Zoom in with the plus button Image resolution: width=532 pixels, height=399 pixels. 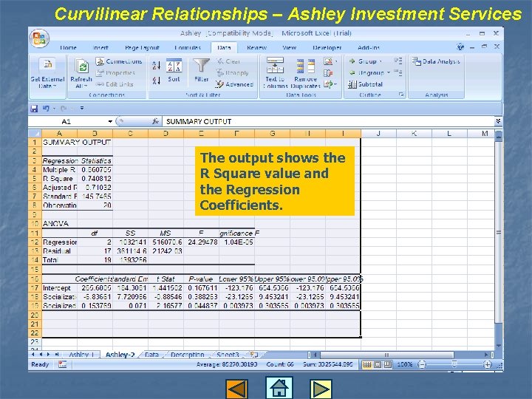pyautogui.click(x=487, y=365)
